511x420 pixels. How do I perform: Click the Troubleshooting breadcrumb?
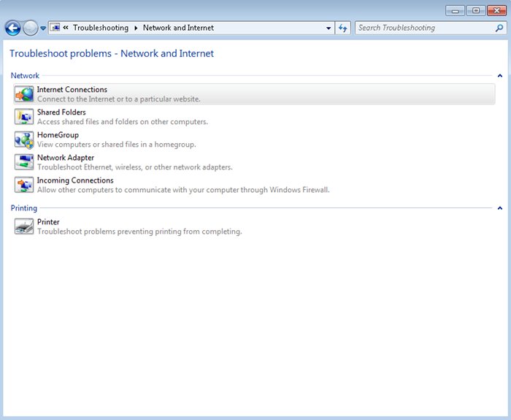click(x=101, y=28)
